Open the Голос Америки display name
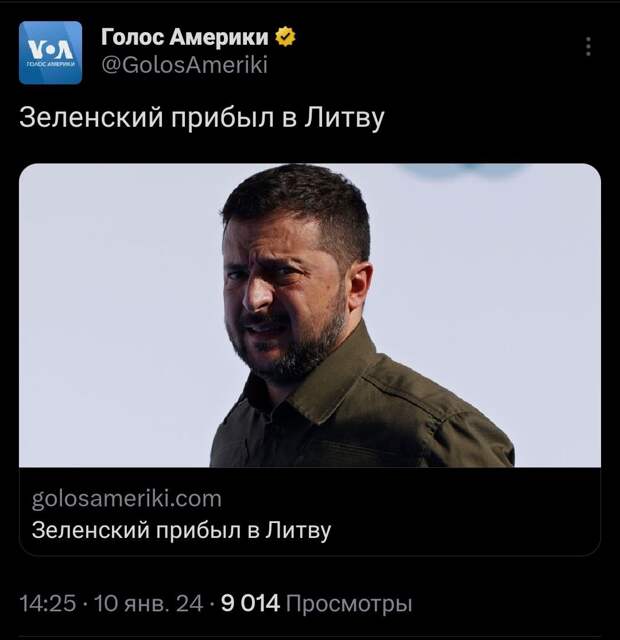This screenshot has width=620, height=640. pyautogui.click(x=184, y=37)
